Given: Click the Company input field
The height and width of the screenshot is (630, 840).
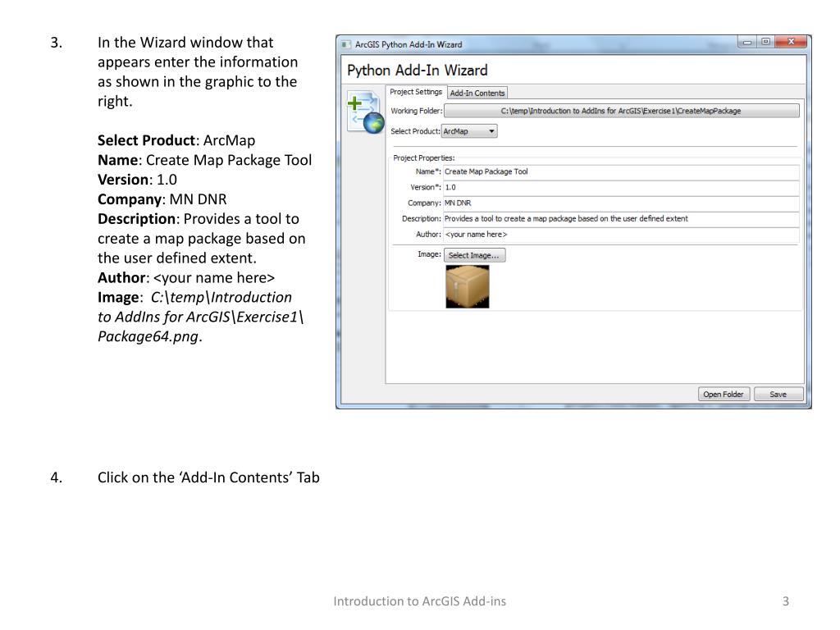Looking at the screenshot, I should (x=622, y=203).
